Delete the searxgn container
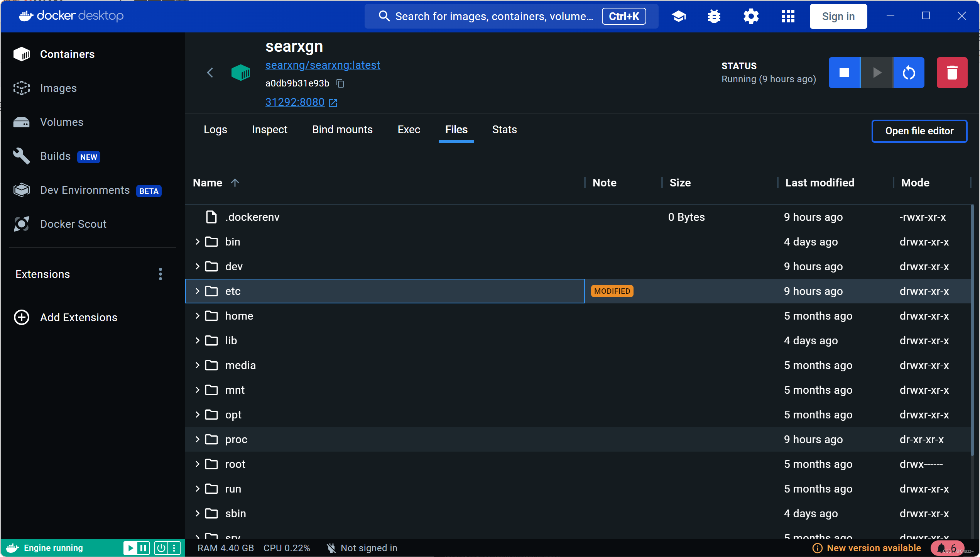 pyautogui.click(x=952, y=73)
